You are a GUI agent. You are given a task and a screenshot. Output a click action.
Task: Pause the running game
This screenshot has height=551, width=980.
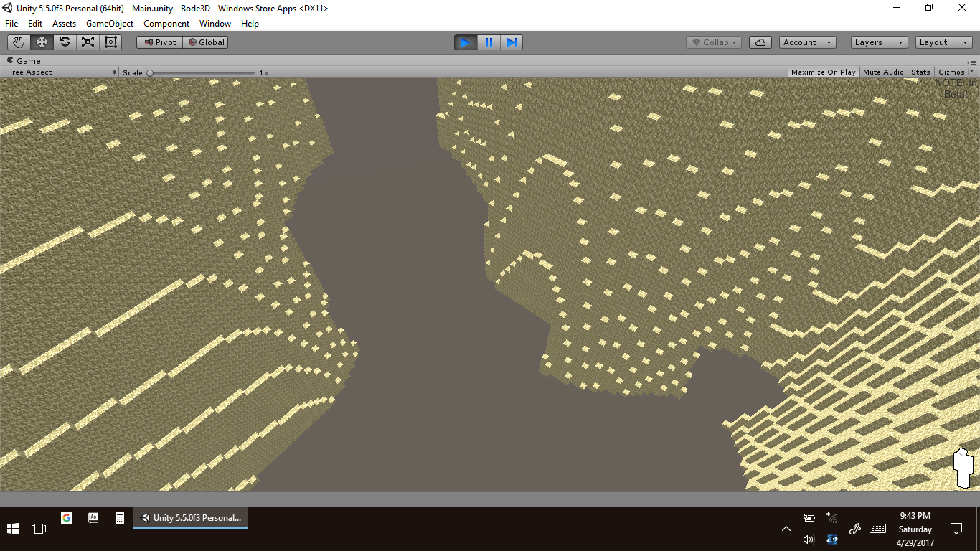click(489, 42)
